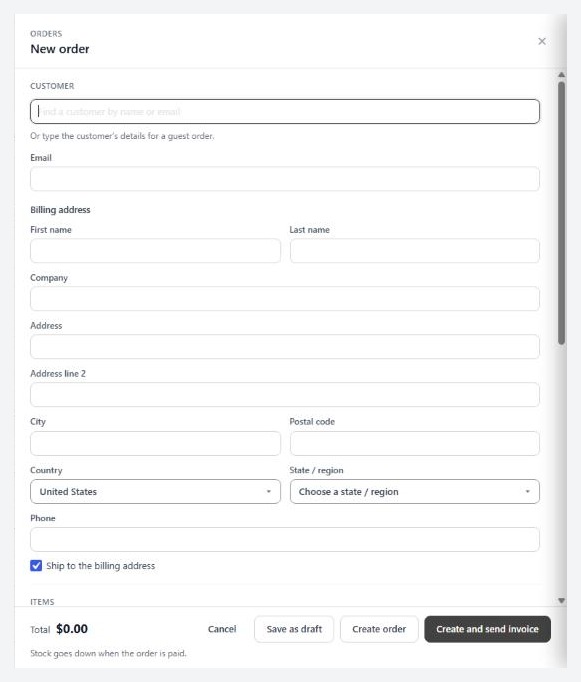Open Choose a state / region dropdown
581x682 pixels.
(x=415, y=491)
